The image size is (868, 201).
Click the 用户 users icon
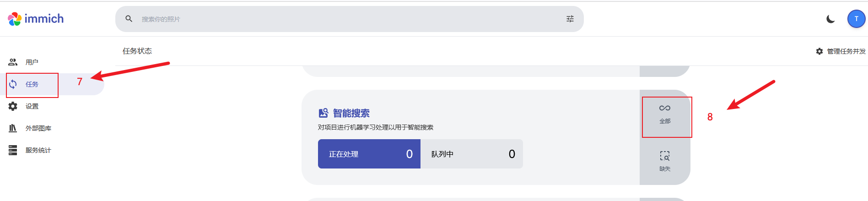point(13,62)
